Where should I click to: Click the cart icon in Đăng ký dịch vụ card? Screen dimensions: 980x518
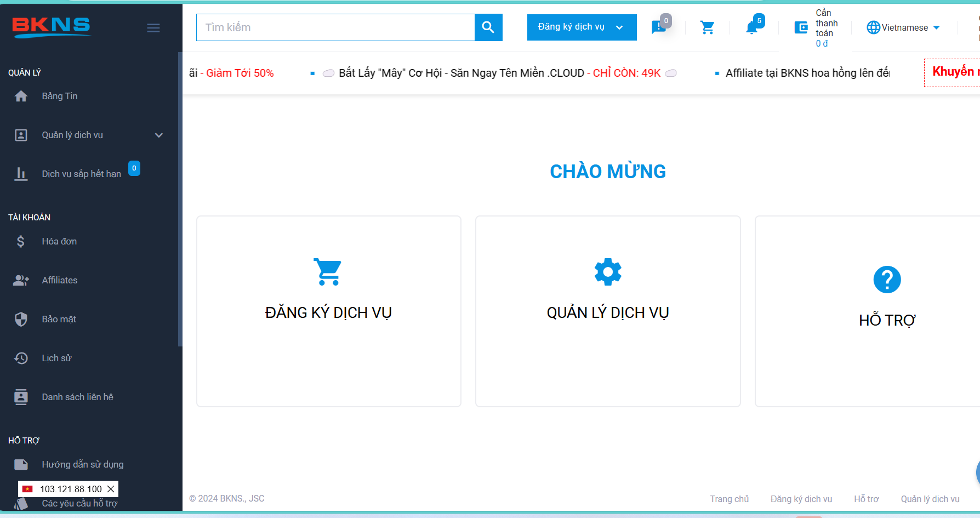(x=328, y=271)
